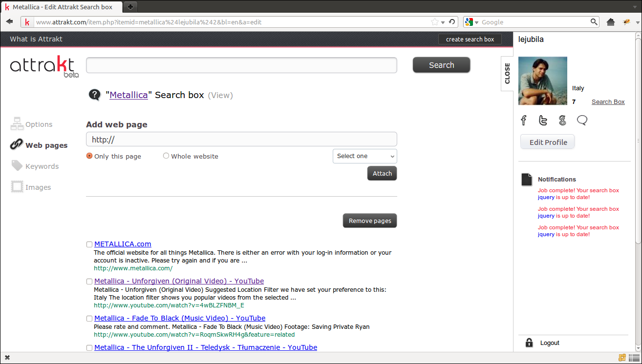Screen dimensions: 642x364
Task: Open the Unforgiven (Original Video) YouTube link
Action: coord(179,281)
